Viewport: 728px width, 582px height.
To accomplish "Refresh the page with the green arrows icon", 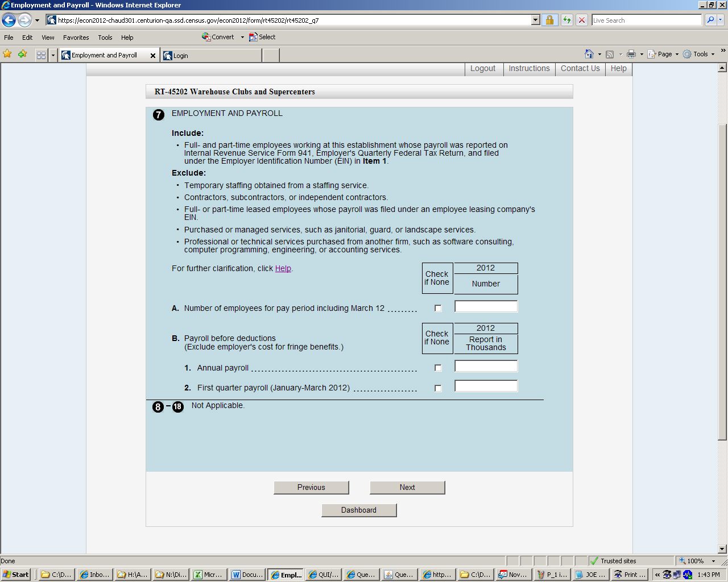I will click(566, 20).
